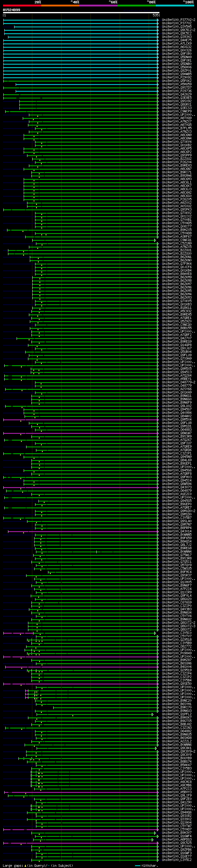Select label UniRef100_Q9ZPB6
The width and height of the screenshot is (197, 868).
tap(177, 850)
